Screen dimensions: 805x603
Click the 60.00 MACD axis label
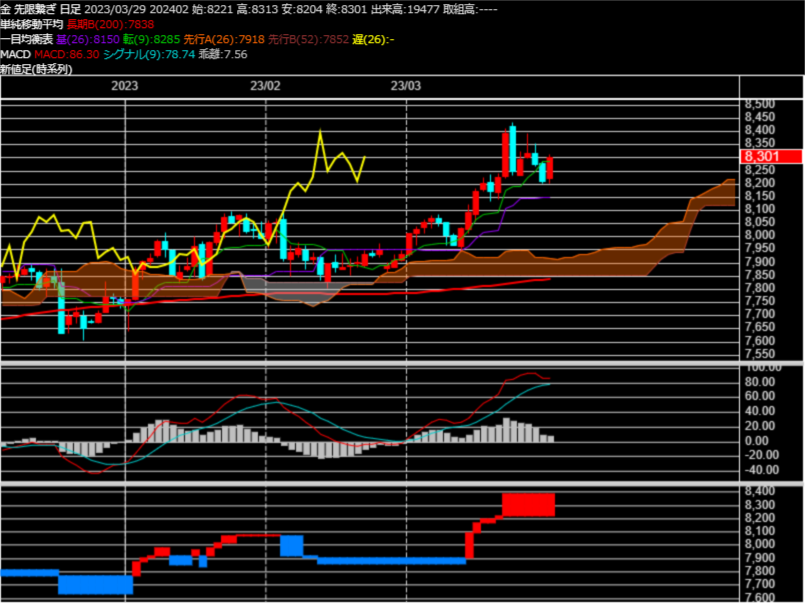(760, 396)
